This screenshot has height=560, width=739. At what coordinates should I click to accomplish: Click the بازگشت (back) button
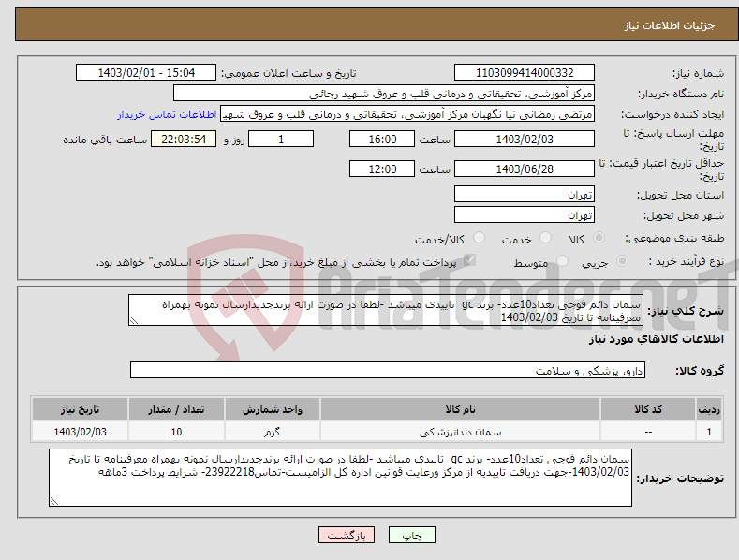[x=347, y=535]
